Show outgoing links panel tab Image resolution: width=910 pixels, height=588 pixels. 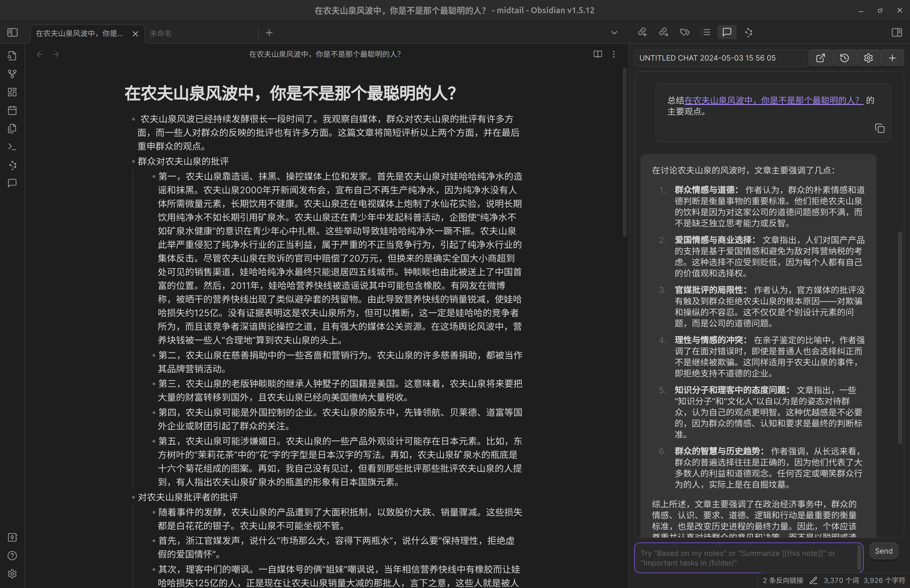(664, 32)
